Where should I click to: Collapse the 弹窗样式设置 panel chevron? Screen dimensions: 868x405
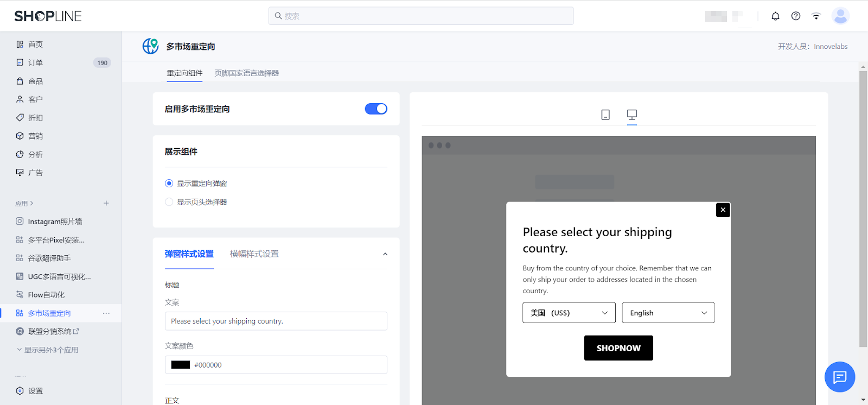pyautogui.click(x=385, y=254)
